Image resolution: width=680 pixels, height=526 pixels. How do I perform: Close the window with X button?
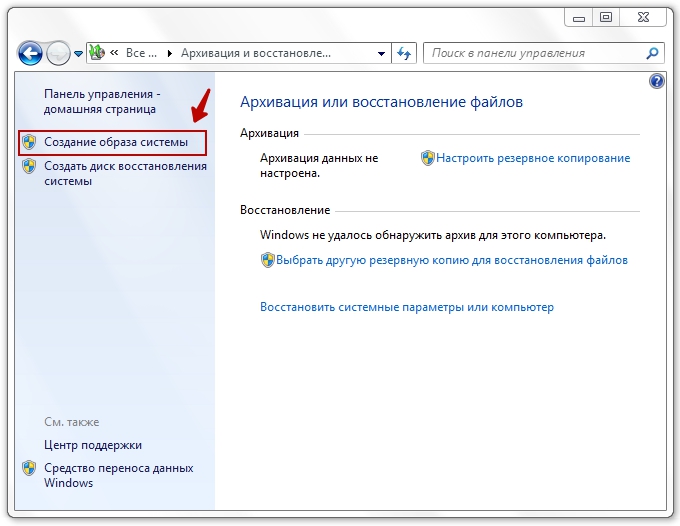pos(644,17)
